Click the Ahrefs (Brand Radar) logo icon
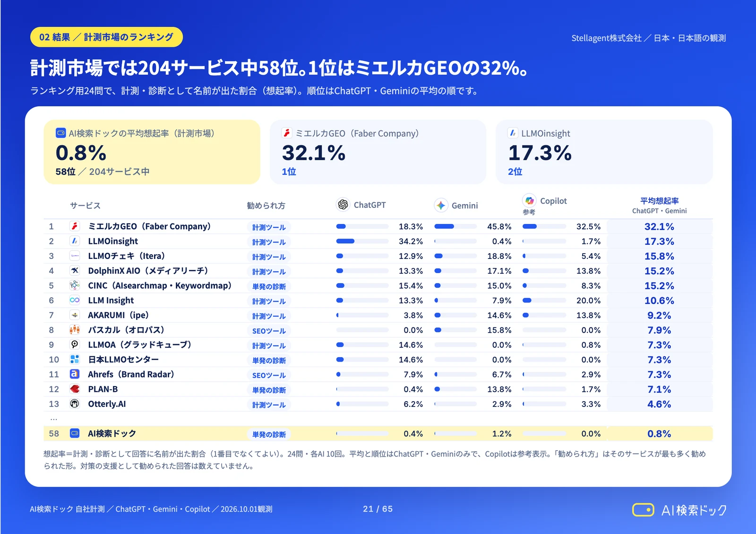Image resolution: width=756 pixels, height=534 pixels. coord(75,374)
